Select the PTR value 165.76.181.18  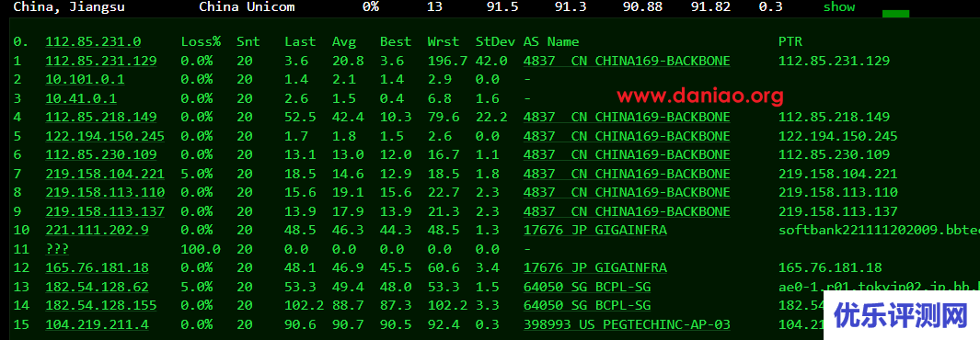[x=830, y=267]
